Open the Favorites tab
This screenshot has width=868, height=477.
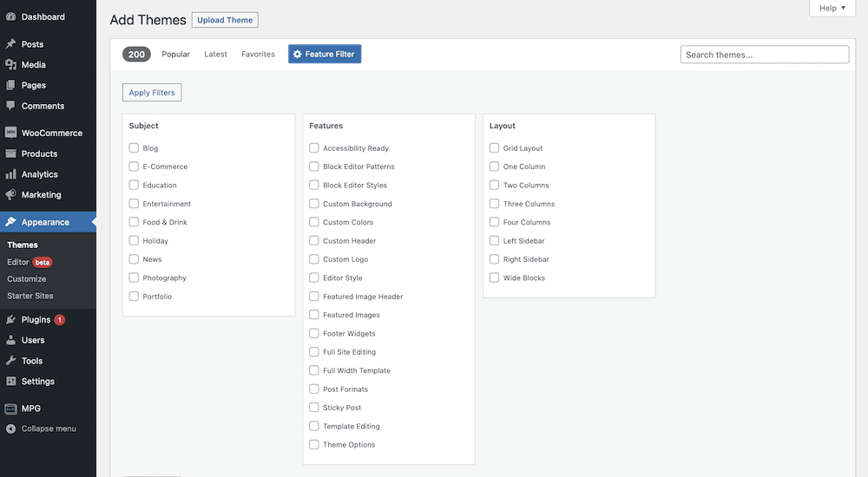tap(258, 55)
